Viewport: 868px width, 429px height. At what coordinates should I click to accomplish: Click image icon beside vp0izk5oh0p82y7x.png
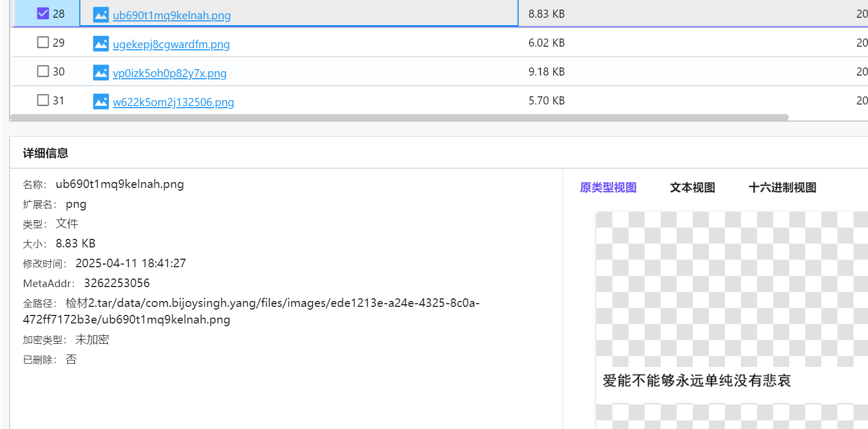[101, 72]
